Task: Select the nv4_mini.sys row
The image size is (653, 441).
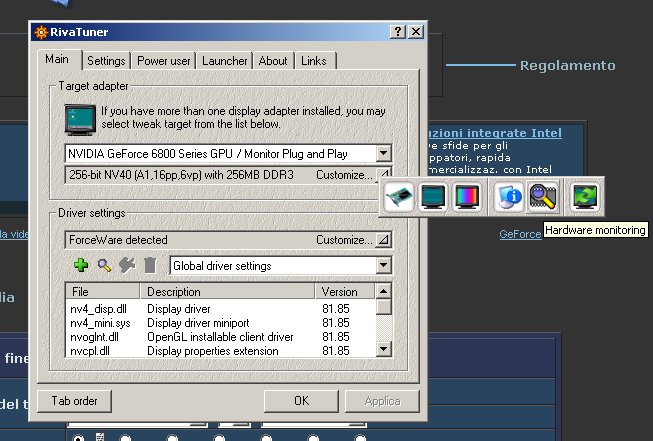Action: (220, 323)
